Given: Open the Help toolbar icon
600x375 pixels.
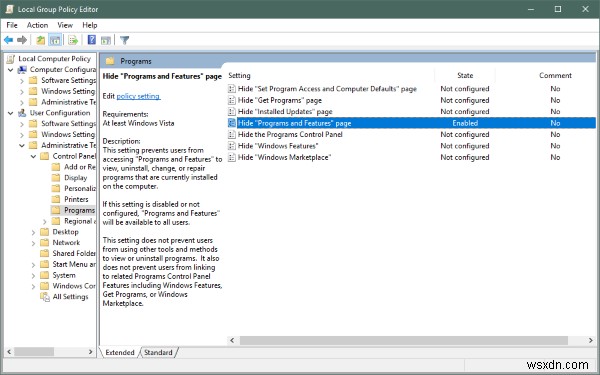Looking at the screenshot, I should pyautogui.click(x=91, y=39).
